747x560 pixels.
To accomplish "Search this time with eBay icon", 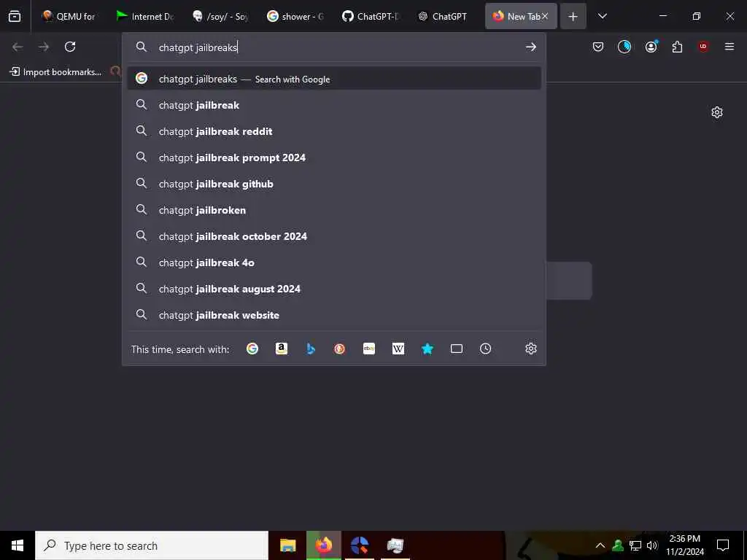I will (x=368, y=349).
